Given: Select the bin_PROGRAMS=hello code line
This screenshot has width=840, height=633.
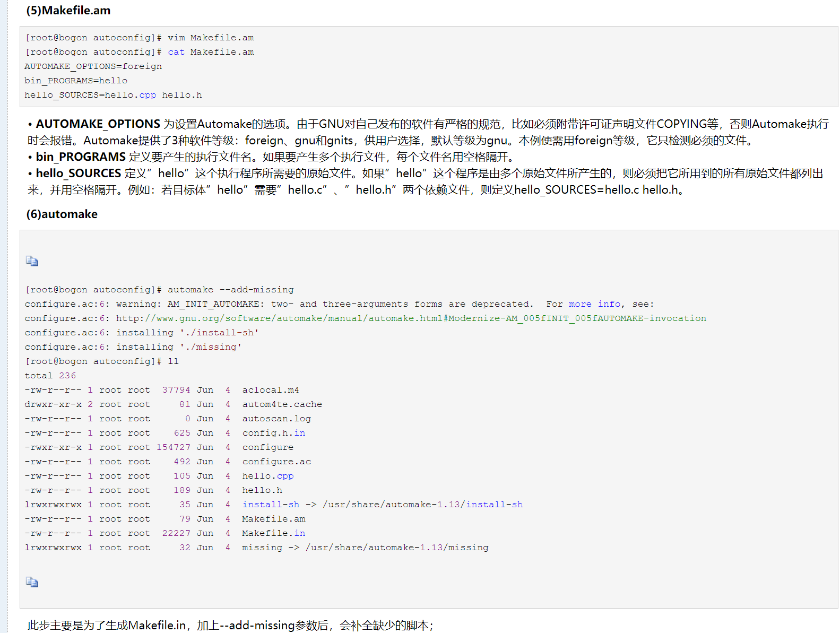Looking at the screenshot, I should pyautogui.click(x=76, y=81).
